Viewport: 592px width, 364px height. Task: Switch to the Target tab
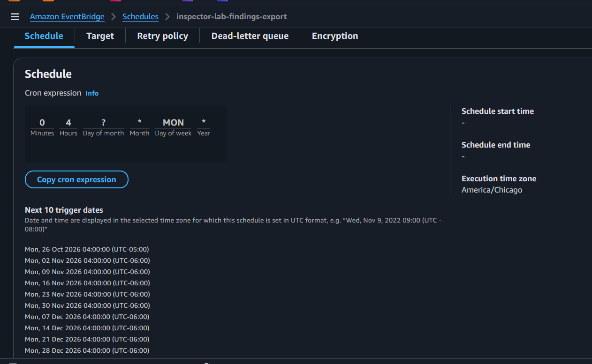coord(100,36)
